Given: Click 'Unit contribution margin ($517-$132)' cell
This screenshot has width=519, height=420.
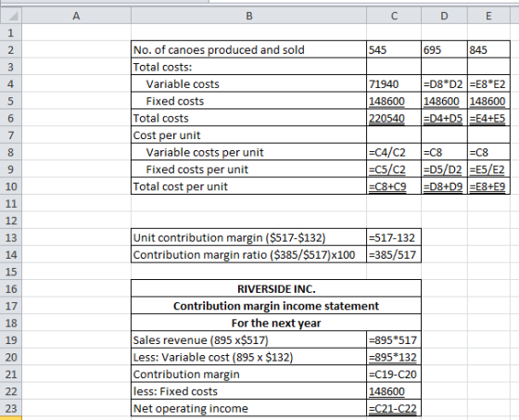Looking at the screenshot, I should [249, 237].
